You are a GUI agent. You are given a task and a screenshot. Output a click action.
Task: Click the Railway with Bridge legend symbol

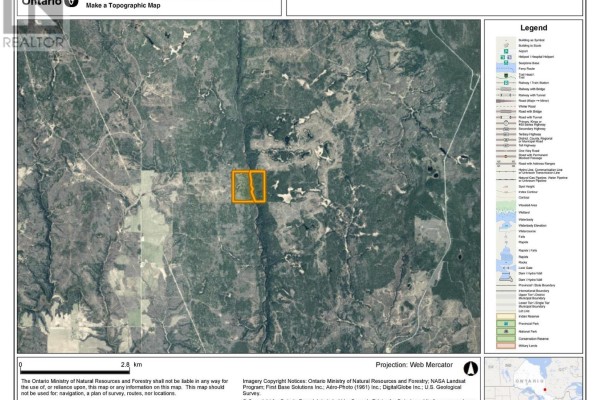click(506, 89)
